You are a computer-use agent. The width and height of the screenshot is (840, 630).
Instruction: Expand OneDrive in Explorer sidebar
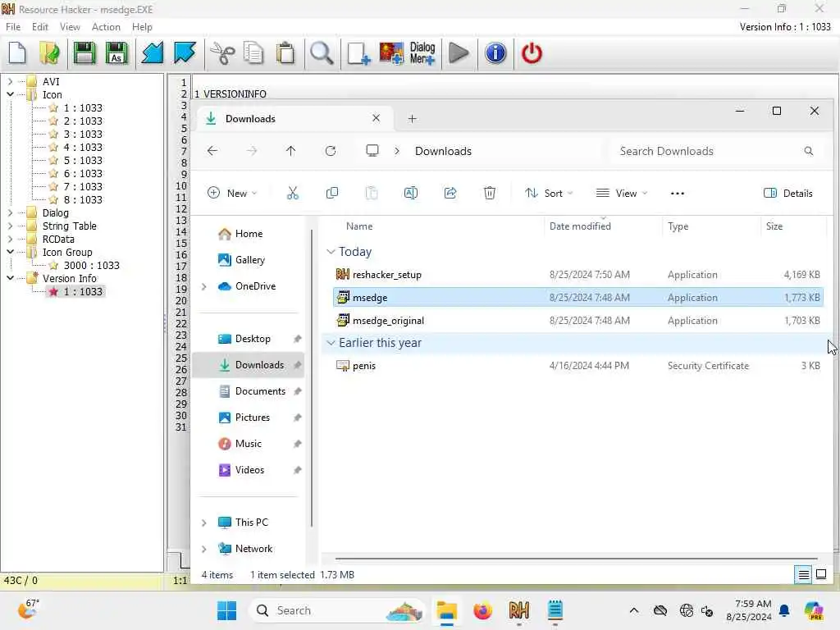pyautogui.click(x=204, y=286)
